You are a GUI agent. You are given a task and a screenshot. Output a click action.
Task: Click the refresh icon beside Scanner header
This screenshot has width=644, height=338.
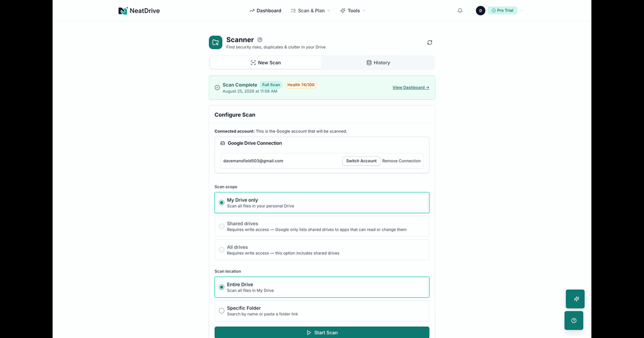point(430,42)
